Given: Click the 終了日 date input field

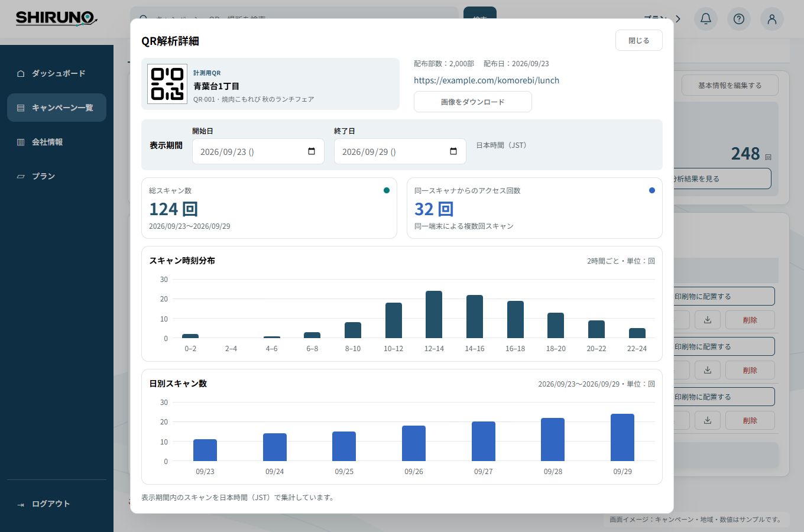Looking at the screenshot, I should [x=400, y=151].
